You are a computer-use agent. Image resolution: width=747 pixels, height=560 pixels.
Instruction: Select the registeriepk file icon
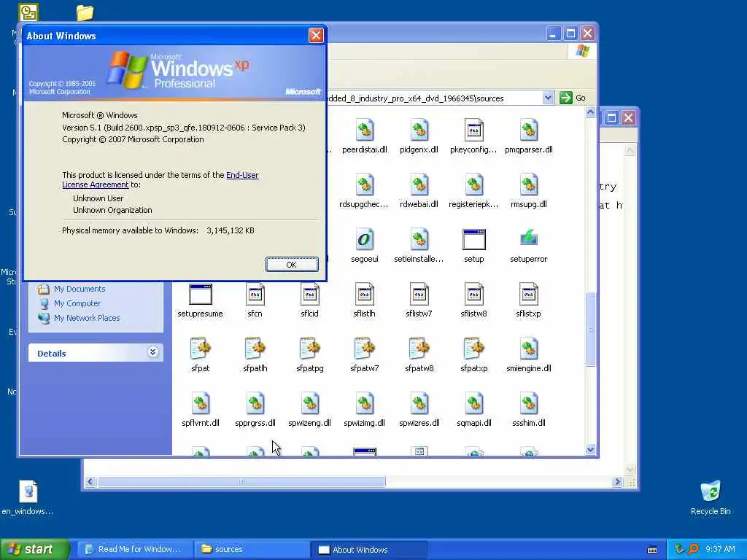[x=474, y=184]
